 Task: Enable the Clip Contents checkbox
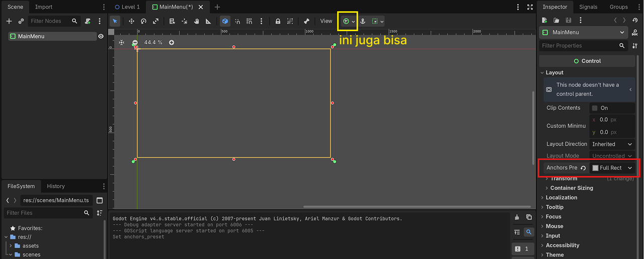click(595, 108)
